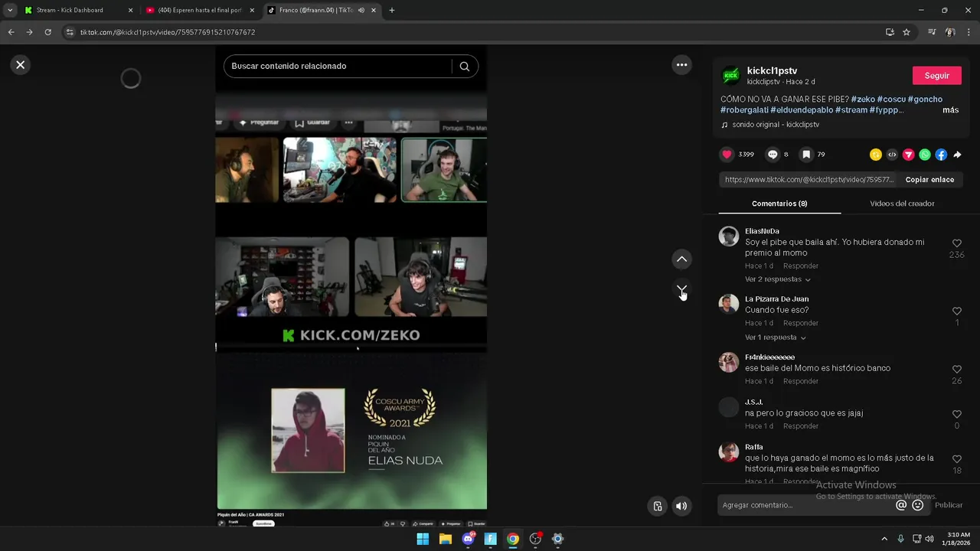Image resolution: width=980 pixels, height=551 pixels.
Task: Open the username 'Fr4nkieeeeeee'
Action: pos(769,357)
